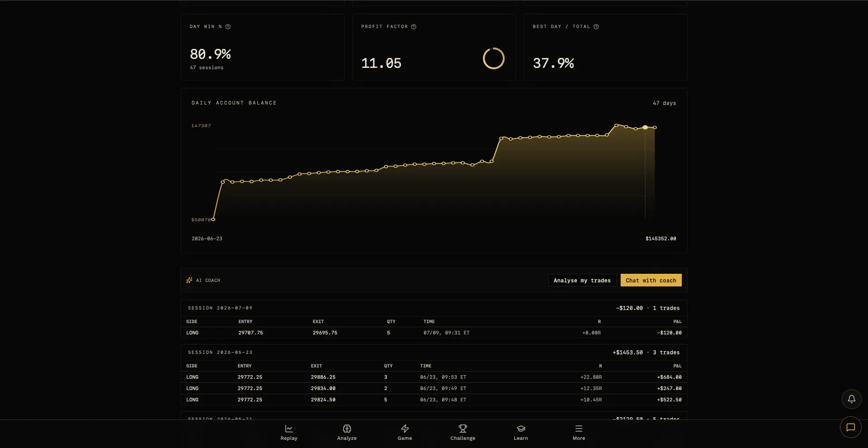Viewport: 868px width, 448px height.
Task: Click the -$120.00 P&L cell in trade row
Action: 669,333
